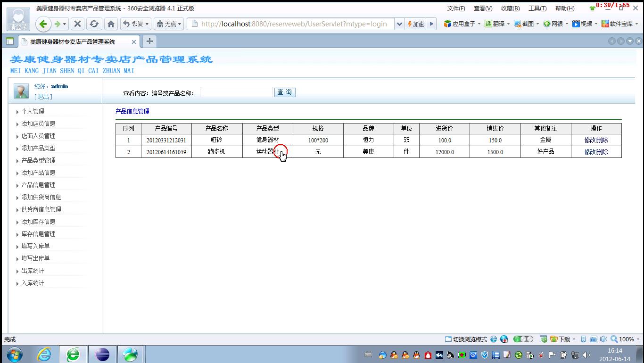Viewport: 644px width, 363px height.
Task: Reload the page with the refresh icon
Action: pos(94,24)
